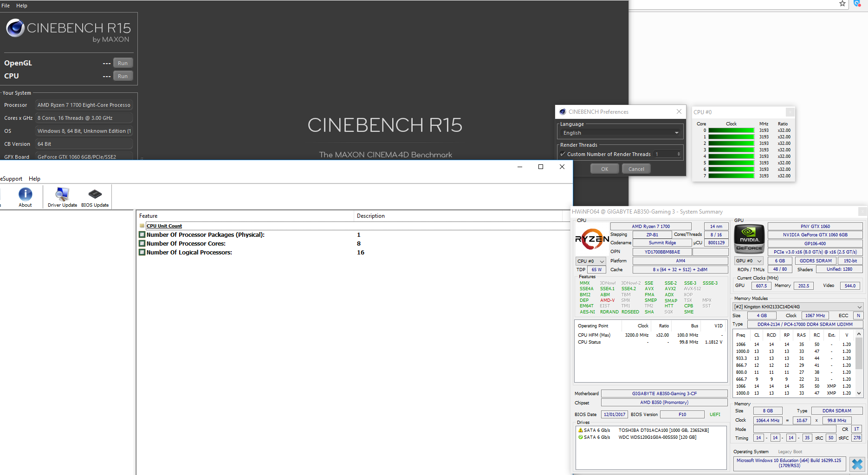
Task: Click the Windows 10 Education OS field
Action: tap(789, 463)
